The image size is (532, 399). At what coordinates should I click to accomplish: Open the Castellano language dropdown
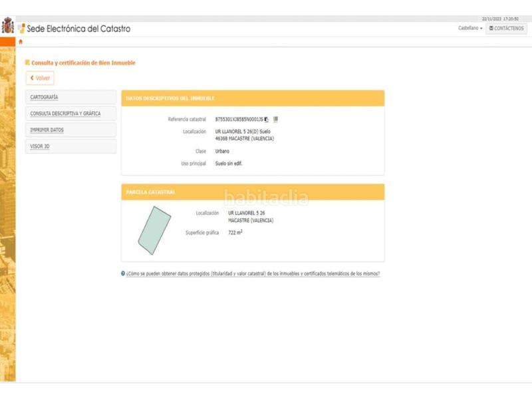[470, 29]
